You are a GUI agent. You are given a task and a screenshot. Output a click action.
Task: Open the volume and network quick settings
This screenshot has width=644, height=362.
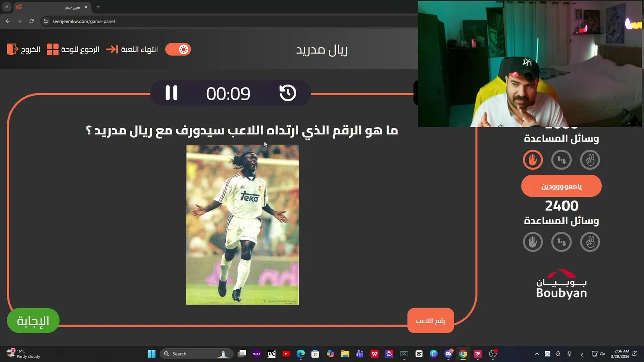(x=598, y=354)
